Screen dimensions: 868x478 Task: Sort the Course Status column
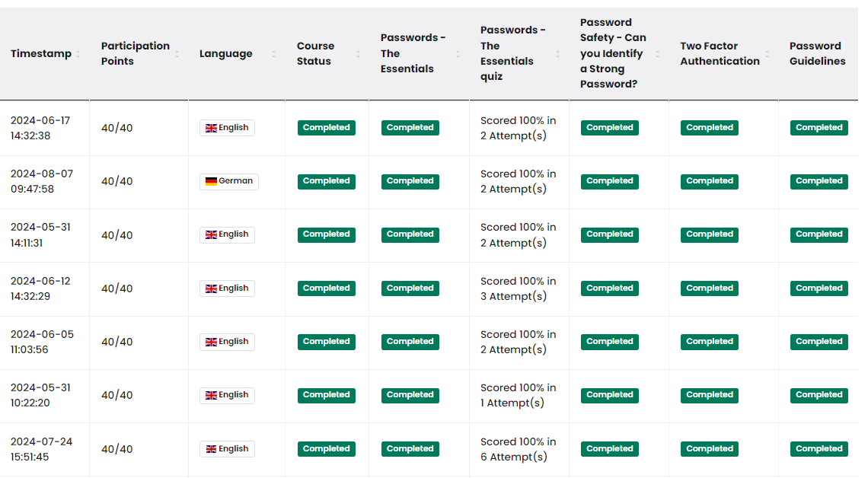(x=358, y=54)
